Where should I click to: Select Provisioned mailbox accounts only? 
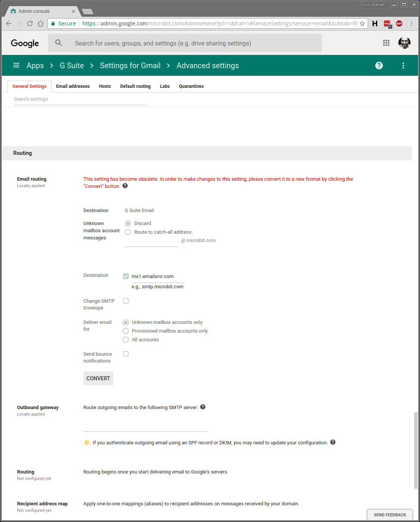(126, 331)
